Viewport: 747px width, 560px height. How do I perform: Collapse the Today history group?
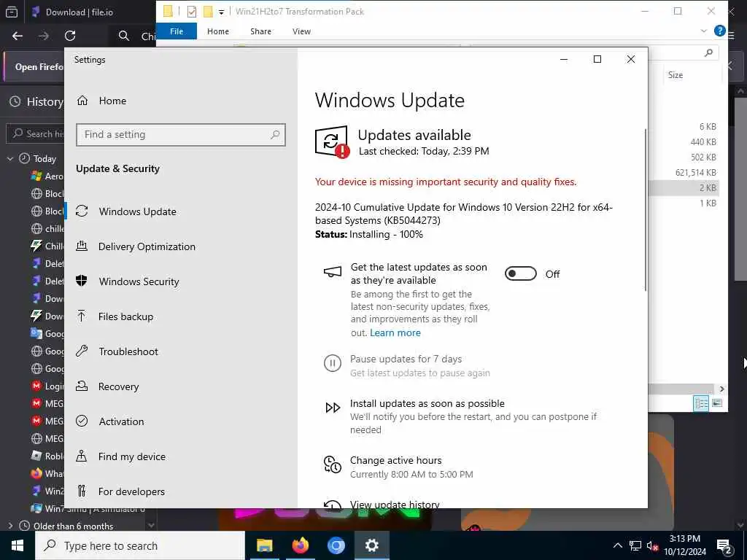coord(10,158)
